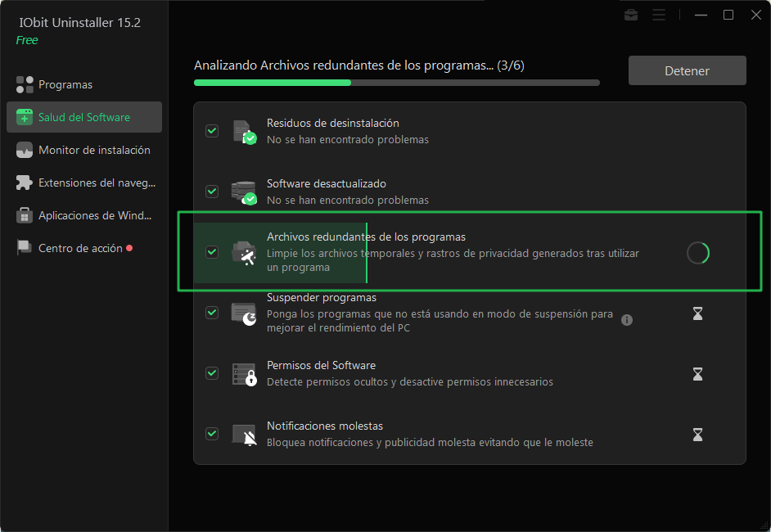
Task: Select Salud del Software in sidebar
Action: coord(84,117)
